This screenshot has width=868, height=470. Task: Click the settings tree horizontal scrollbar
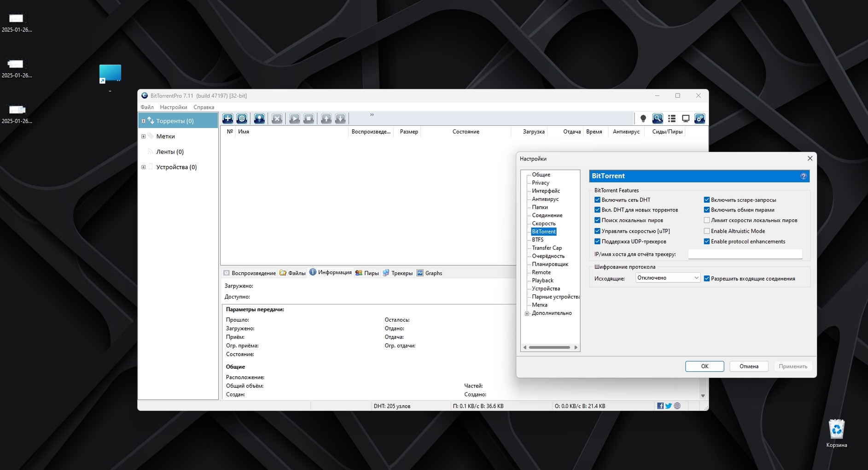(549, 347)
